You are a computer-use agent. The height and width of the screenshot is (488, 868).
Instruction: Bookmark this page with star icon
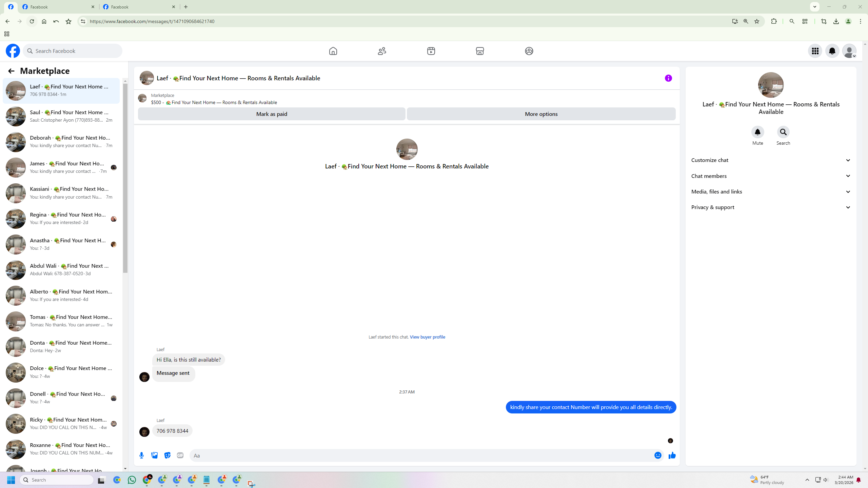757,21
